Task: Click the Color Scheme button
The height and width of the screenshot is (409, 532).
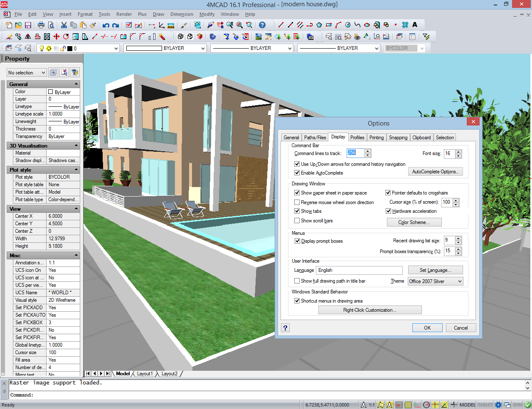Action: pos(414,222)
